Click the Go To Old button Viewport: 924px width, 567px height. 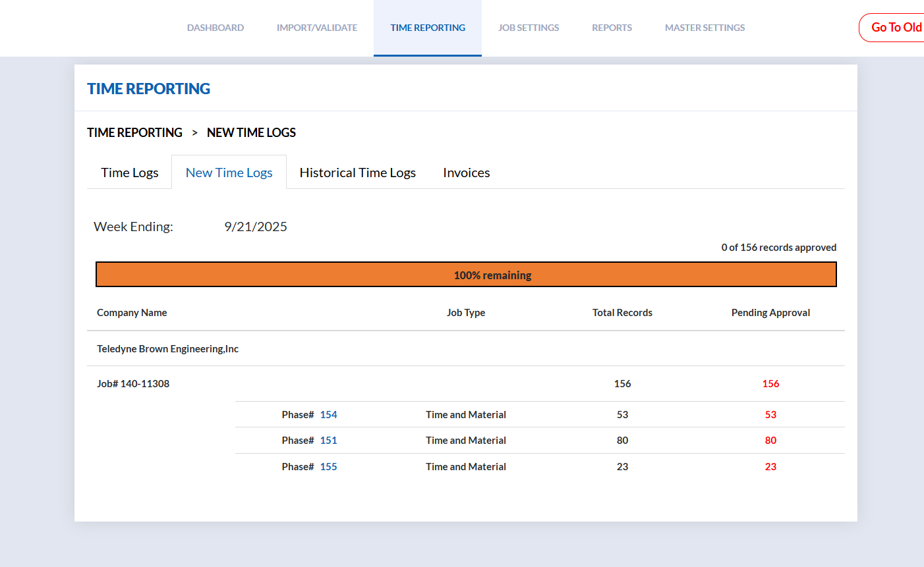pyautogui.click(x=895, y=28)
